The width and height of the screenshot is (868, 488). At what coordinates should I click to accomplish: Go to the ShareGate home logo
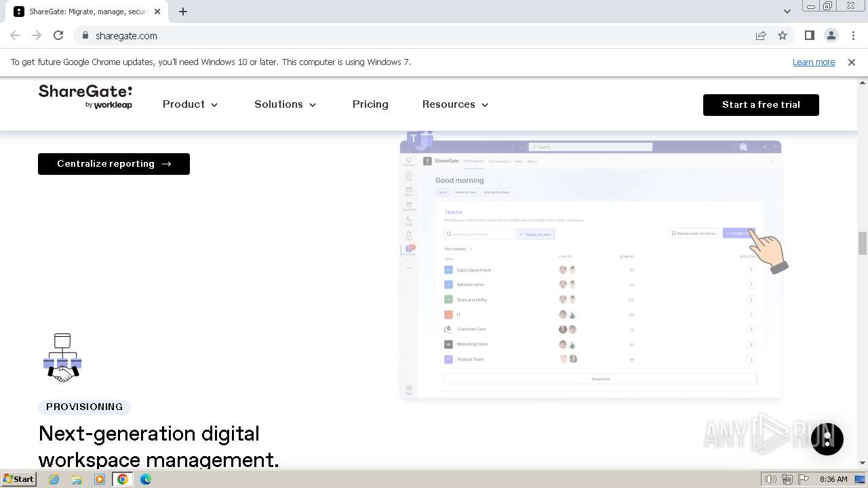(x=85, y=97)
